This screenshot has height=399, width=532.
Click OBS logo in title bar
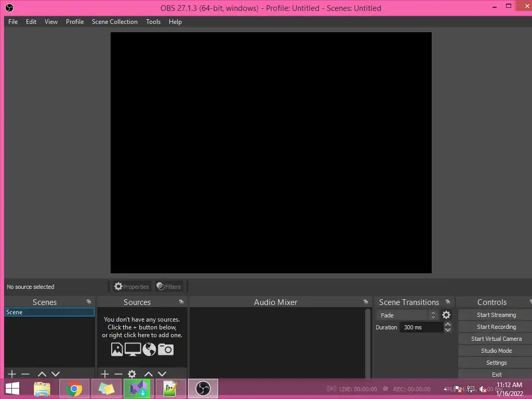pos(9,7)
